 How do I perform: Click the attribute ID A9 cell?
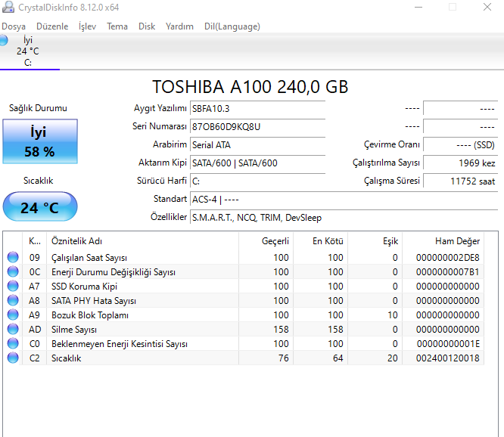[x=34, y=315]
